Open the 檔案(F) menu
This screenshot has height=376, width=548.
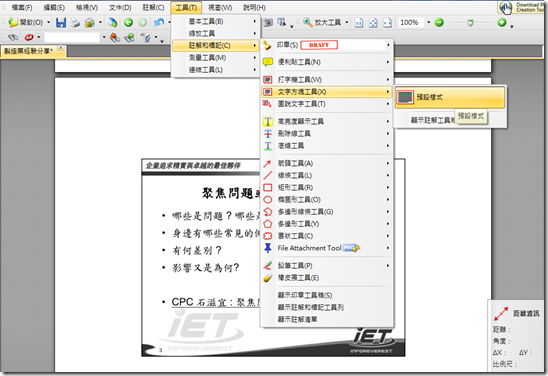click(x=22, y=7)
